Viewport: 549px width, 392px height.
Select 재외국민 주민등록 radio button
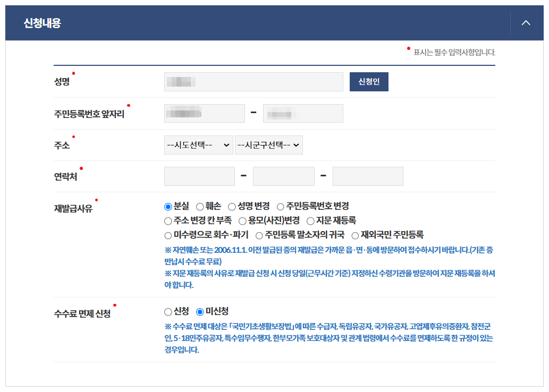[355, 235]
